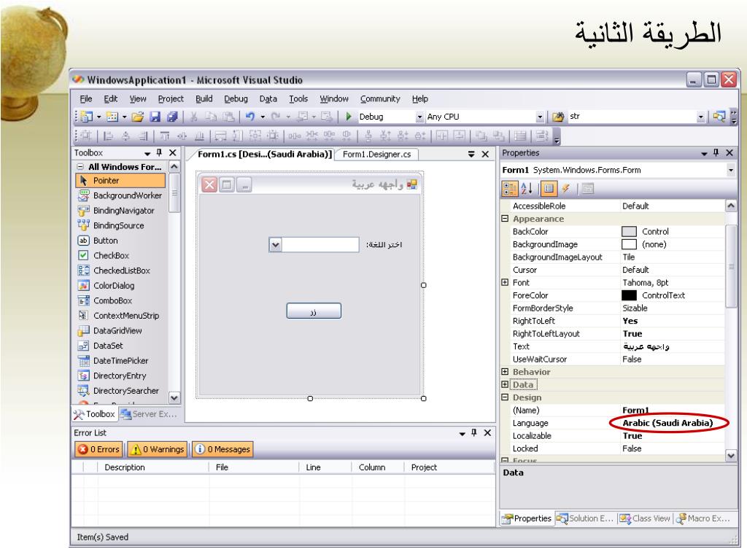Image resolution: width=747 pixels, height=560 pixels.
Task: Start debugging with the green play icon
Action: (349, 117)
